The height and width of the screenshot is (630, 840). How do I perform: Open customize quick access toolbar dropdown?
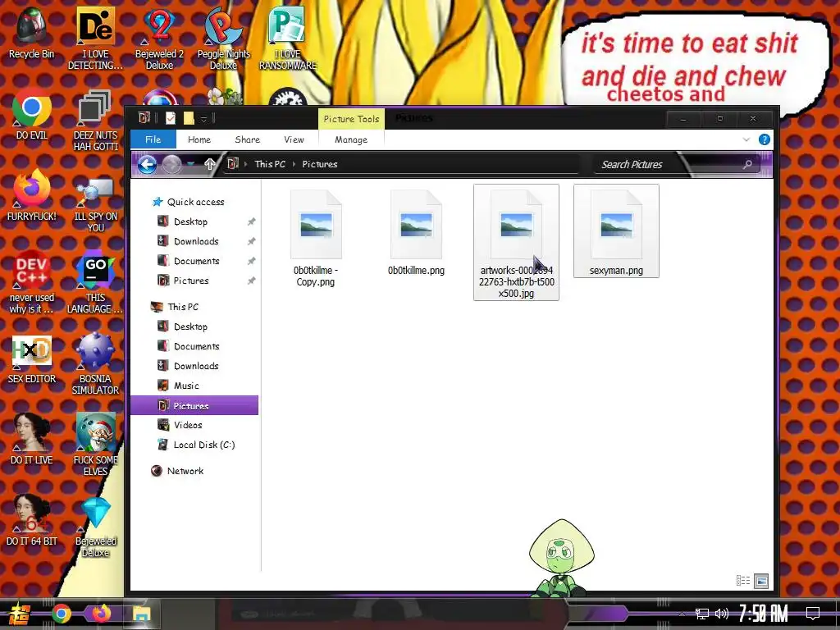point(203,118)
